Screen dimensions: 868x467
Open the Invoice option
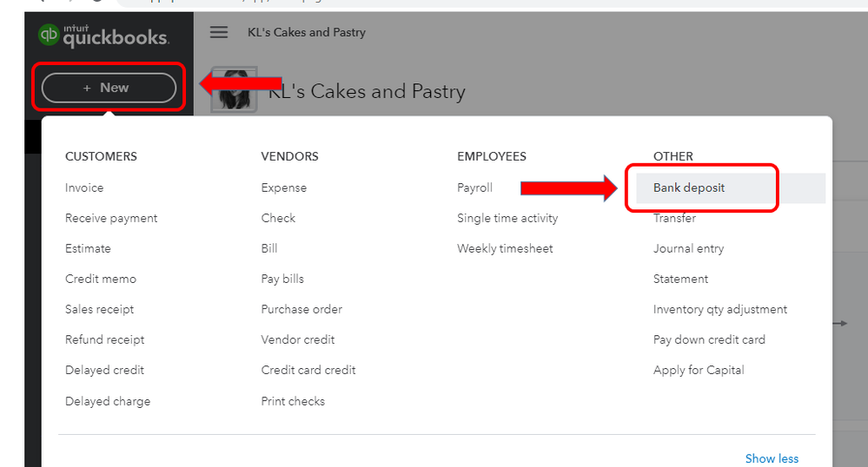[84, 187]
